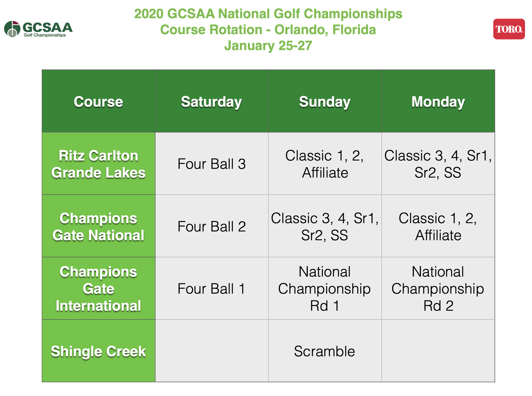Viewport: 532px width, 396px height.
Task: Select the Shingle Creek row label
Action: pyautogui.click(x=98, y=351)
